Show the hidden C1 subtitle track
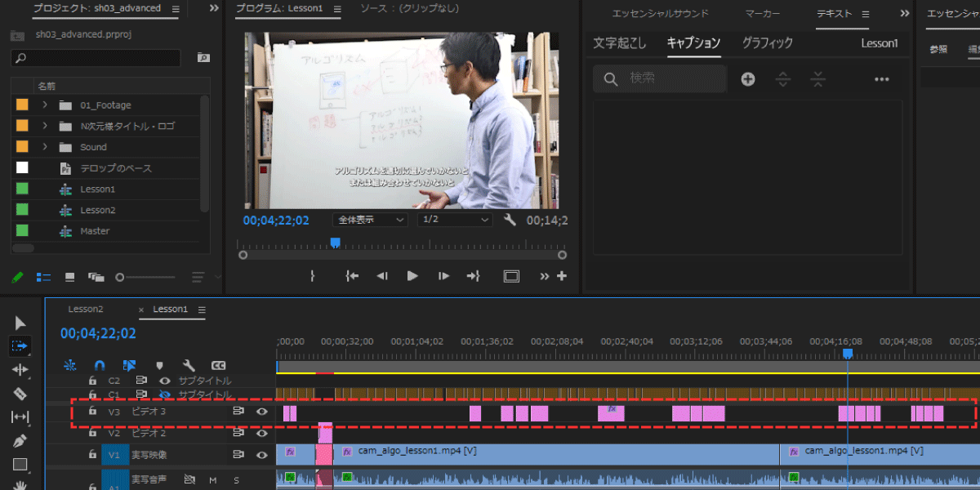Viewport: 980px width, 490px height. coord(165,394)
